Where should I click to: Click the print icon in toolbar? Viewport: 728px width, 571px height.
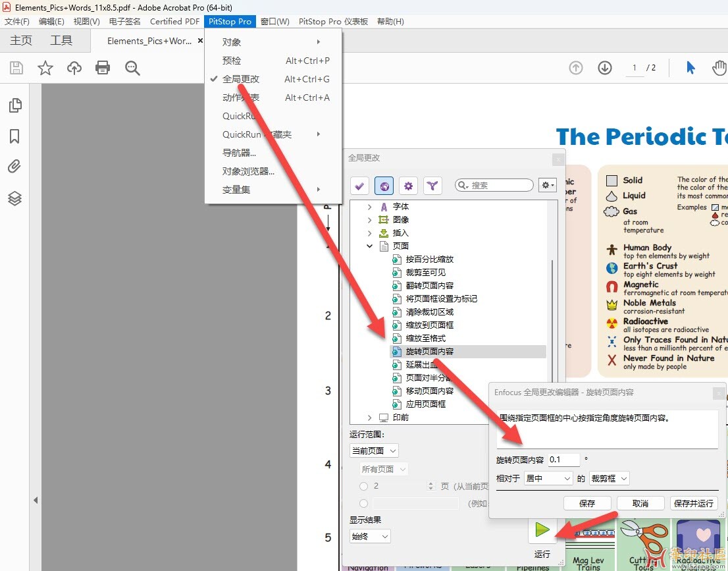pyautogui.click(x=103, y=68)
